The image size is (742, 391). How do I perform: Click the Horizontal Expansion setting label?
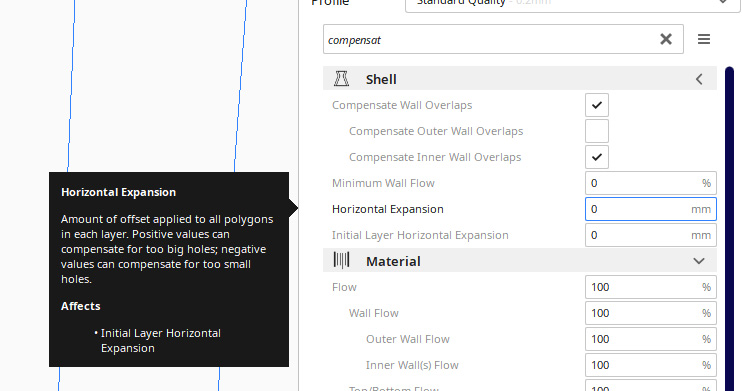pyautogui.click(x=388, y=209)
